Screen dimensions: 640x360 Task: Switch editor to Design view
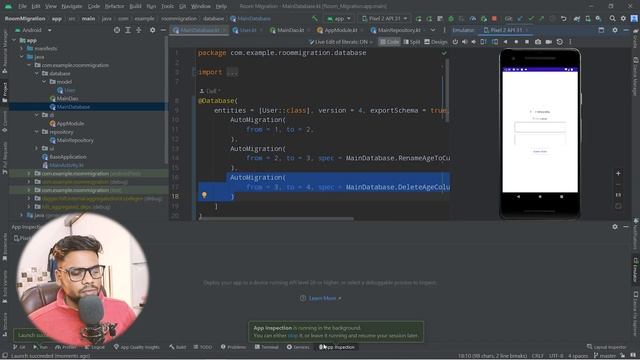point(436,42)
